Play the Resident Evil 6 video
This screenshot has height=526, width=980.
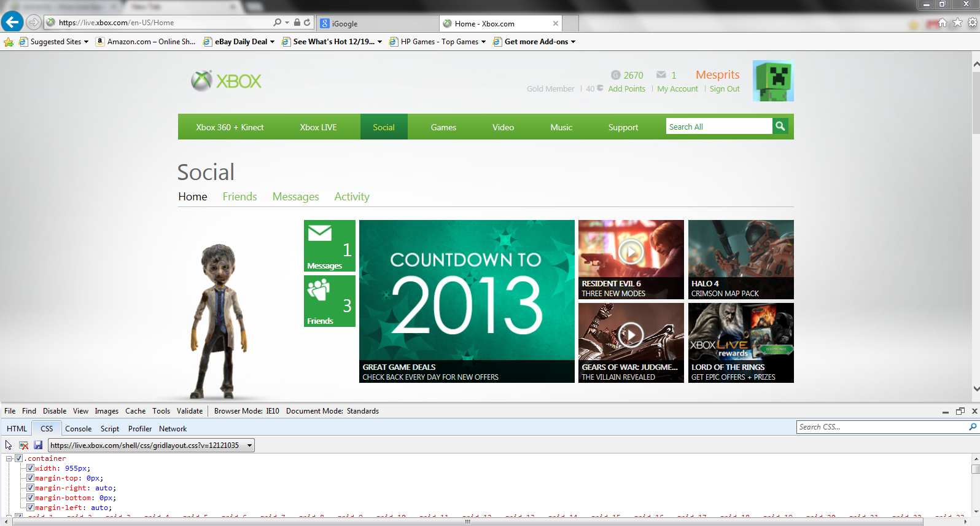631,251
